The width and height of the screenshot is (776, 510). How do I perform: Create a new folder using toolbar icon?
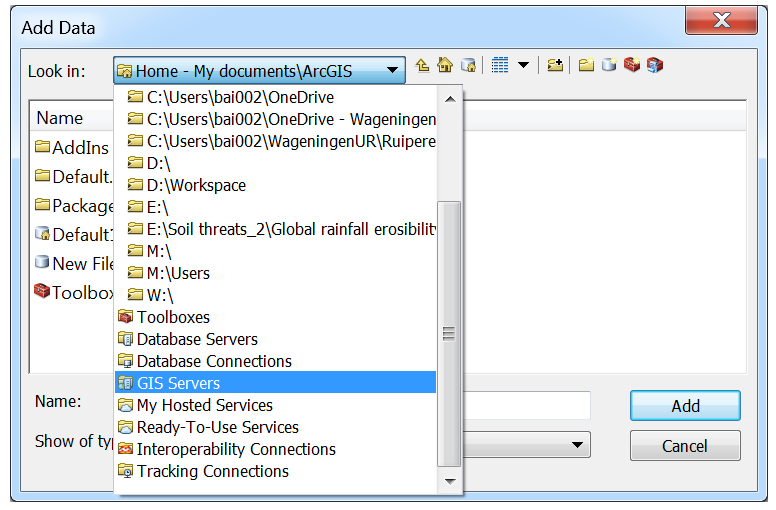pyautogui.click(x=586, y=66)
